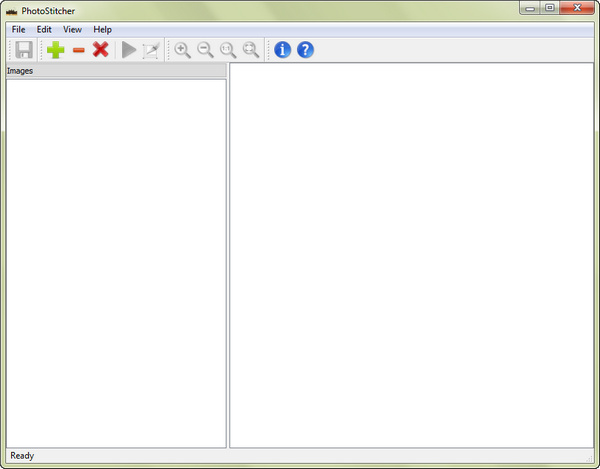Image resolution: width=600 pixels, height=469 pixels.
Task: Click the blue question mark help icon
Action: (305, 50)
